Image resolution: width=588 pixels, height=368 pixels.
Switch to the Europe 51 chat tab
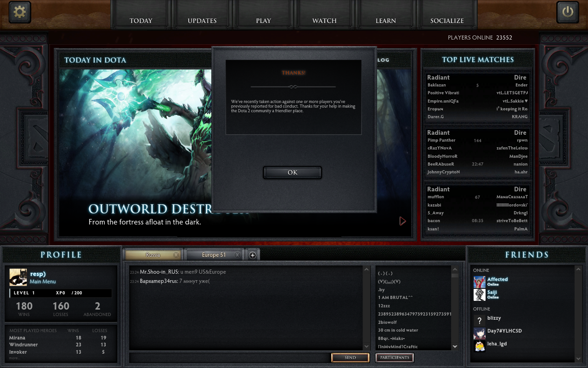[x=214, y=254]
